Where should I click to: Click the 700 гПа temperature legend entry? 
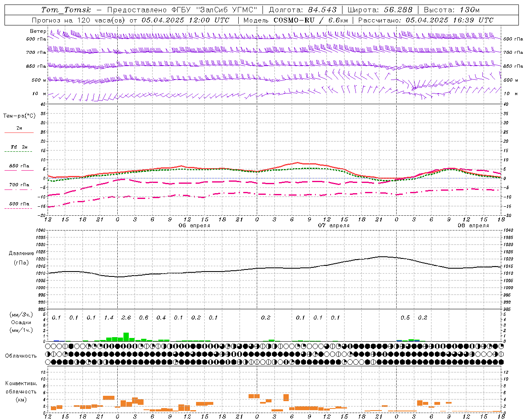tap(19, 185)
